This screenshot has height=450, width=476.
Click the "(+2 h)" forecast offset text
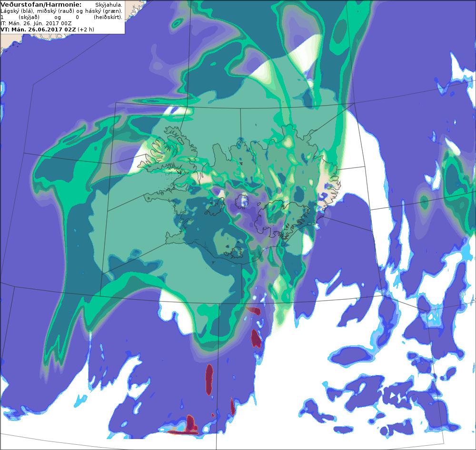click(86, 29)
